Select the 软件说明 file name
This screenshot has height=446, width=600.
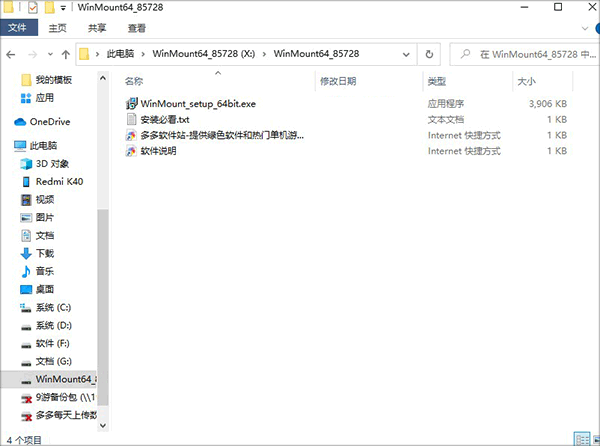pos(158,151)
